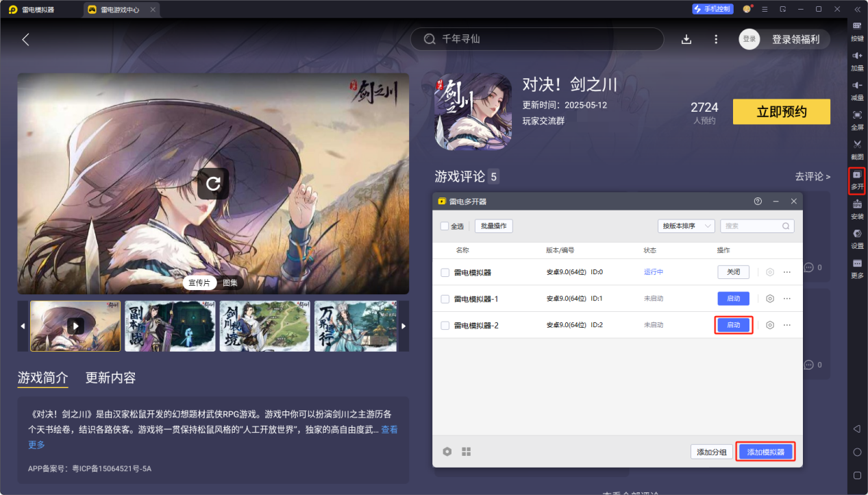The width and height of the screenshot is (868, 495).
Task: Open settings gear for 雷电模拟器-1 row
Action: tap(770, 299)
